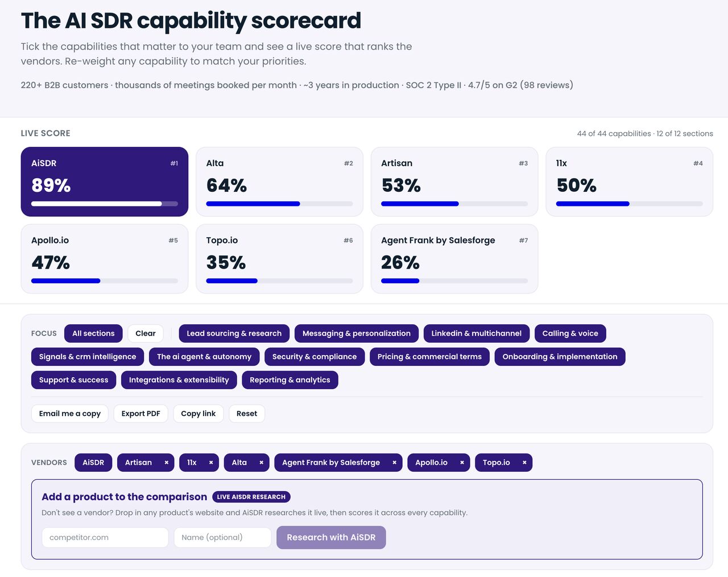Click the 'Add a product to the comparison' heading
Image resolution: width=728 pixels, height=577 pixels.
124,497
